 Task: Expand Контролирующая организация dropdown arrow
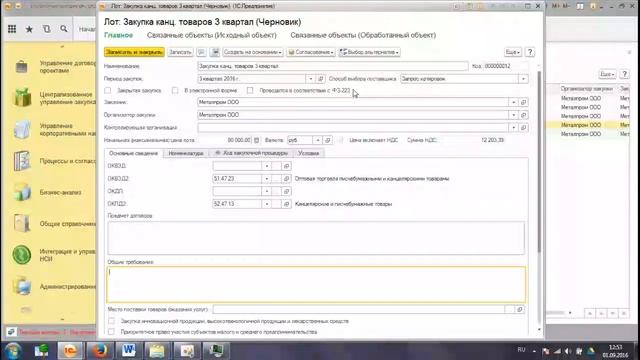pyautogui.click(x=513, y=127)
